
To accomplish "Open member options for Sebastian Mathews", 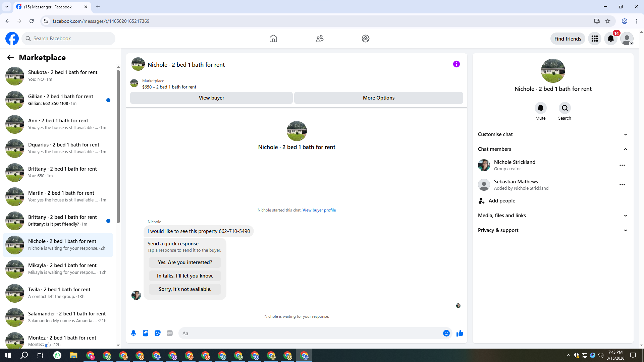I will click(622, 185).
